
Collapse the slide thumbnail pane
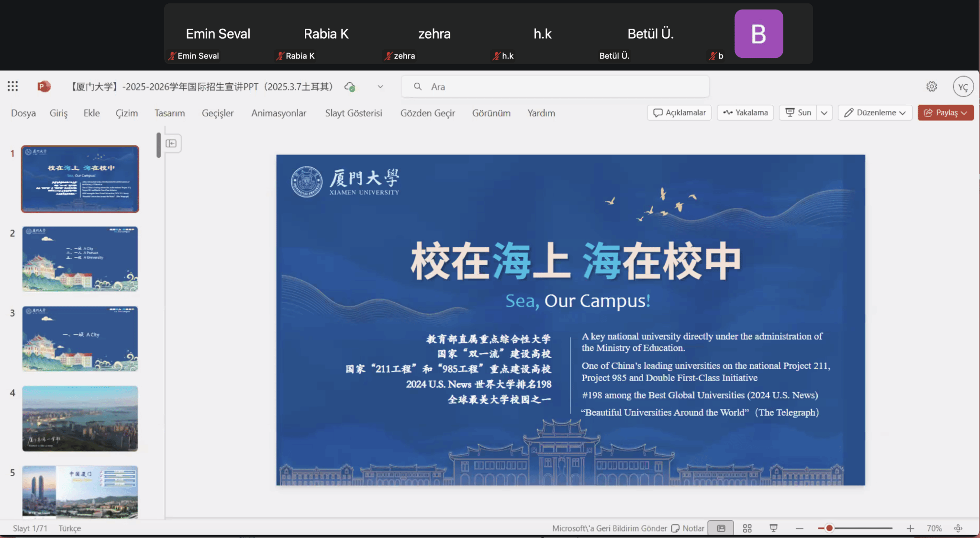pyautogui.click(x=171, y=143)
